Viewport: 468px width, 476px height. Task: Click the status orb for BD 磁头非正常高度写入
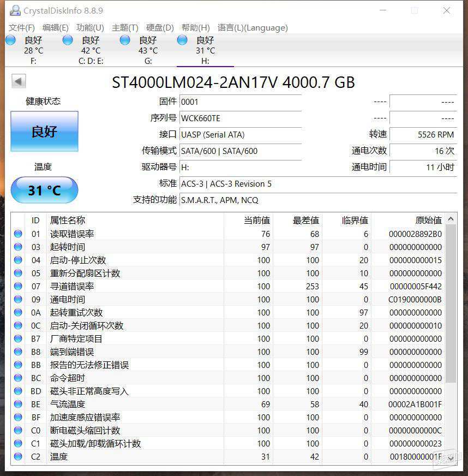(18, 391)
